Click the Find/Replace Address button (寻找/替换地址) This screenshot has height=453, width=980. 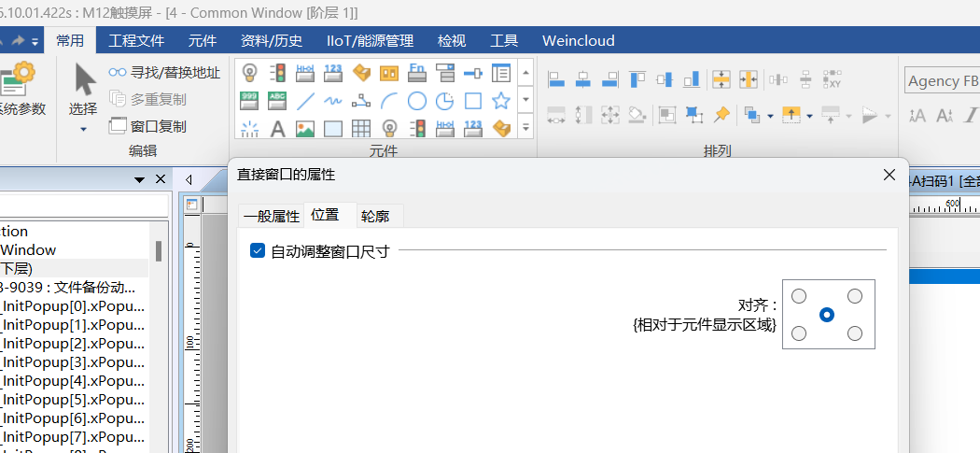[x=164, y=72]
